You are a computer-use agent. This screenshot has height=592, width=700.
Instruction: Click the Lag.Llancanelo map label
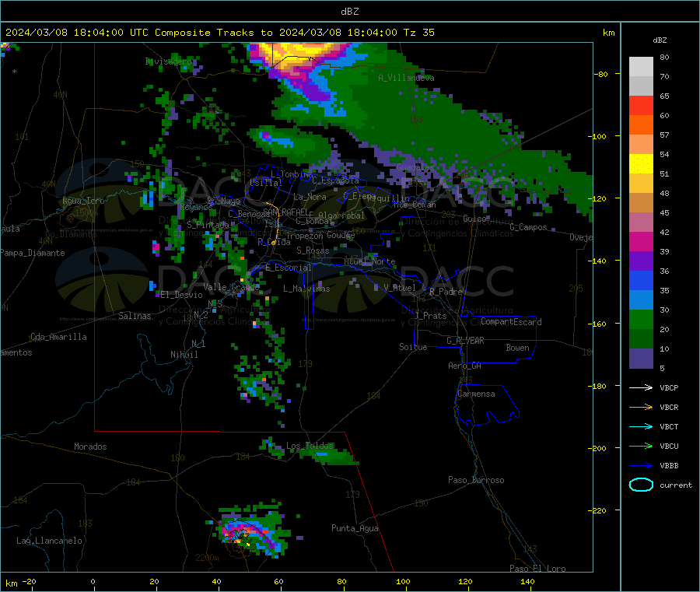[x=49, y=541]
